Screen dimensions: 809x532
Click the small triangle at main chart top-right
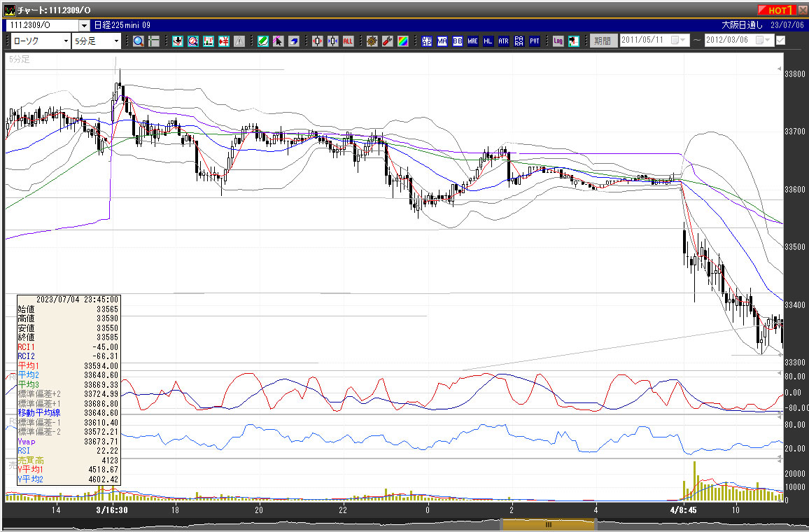coord(779,69)
